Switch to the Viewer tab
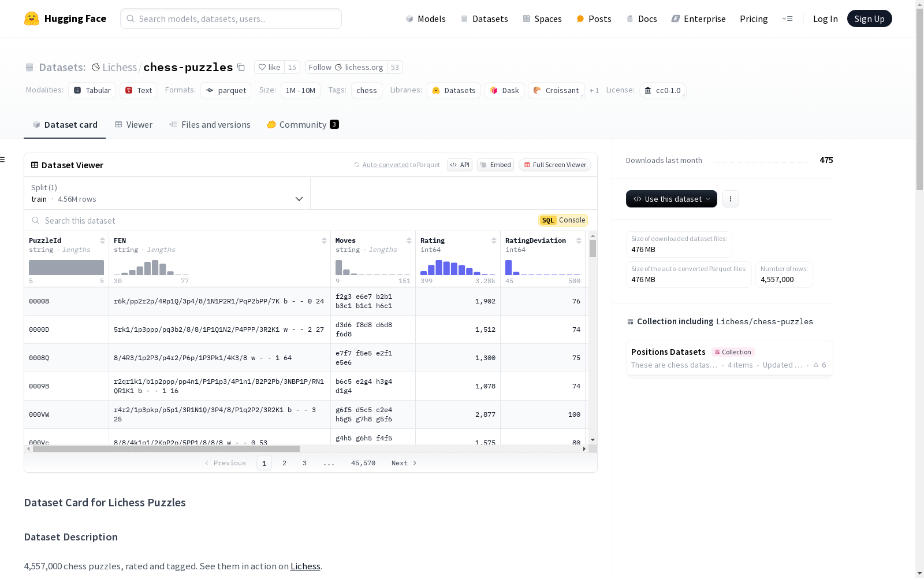The image size is (924, 578). click(x=133, y=124)
